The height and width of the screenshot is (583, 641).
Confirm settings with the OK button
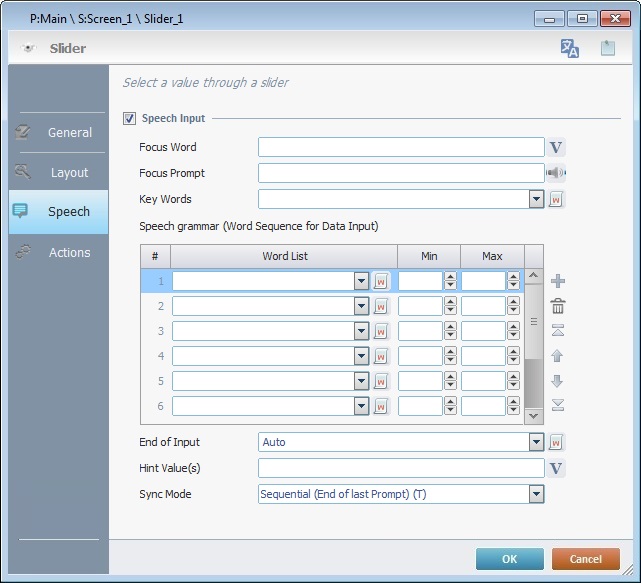click(510, 559)
